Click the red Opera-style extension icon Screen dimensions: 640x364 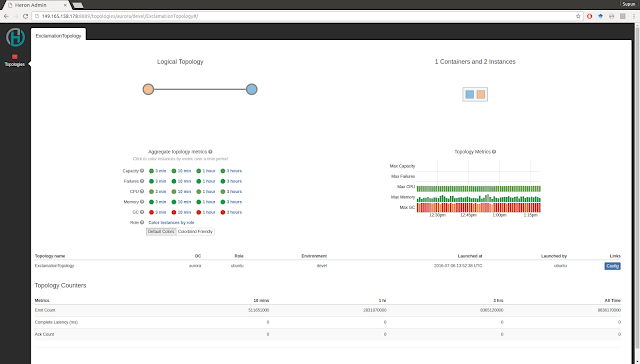(x=589, y=16)
